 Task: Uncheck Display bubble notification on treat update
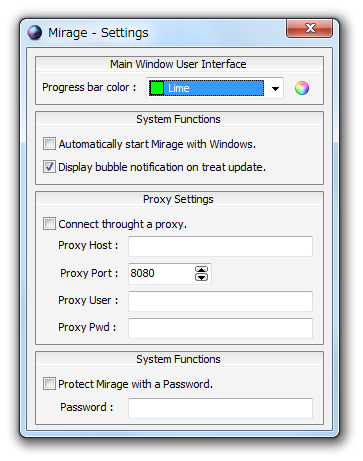point(49,167)
